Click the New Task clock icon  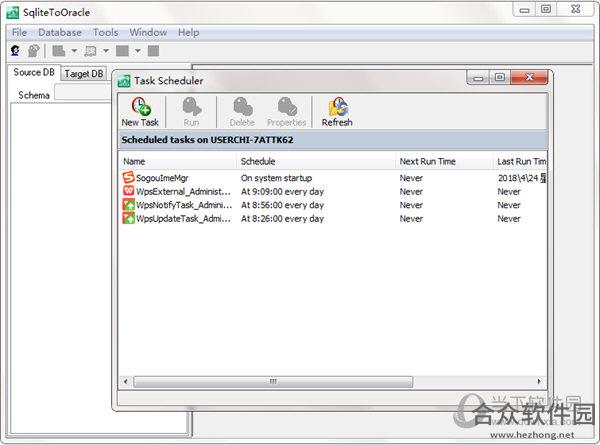click(141, 106)
